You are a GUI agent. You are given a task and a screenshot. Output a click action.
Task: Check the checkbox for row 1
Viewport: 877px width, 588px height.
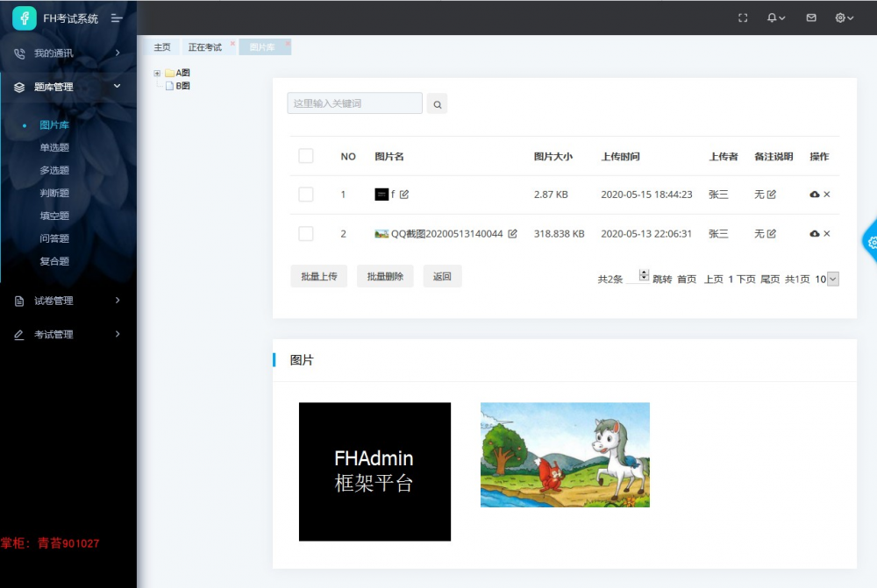(305, 195)
